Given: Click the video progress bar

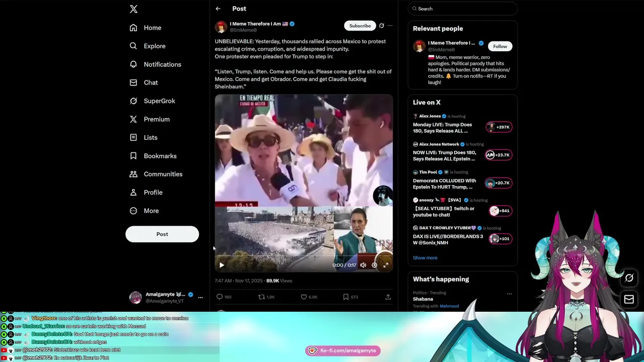Looking at the screenshot, I should click(x=303, y=257).
